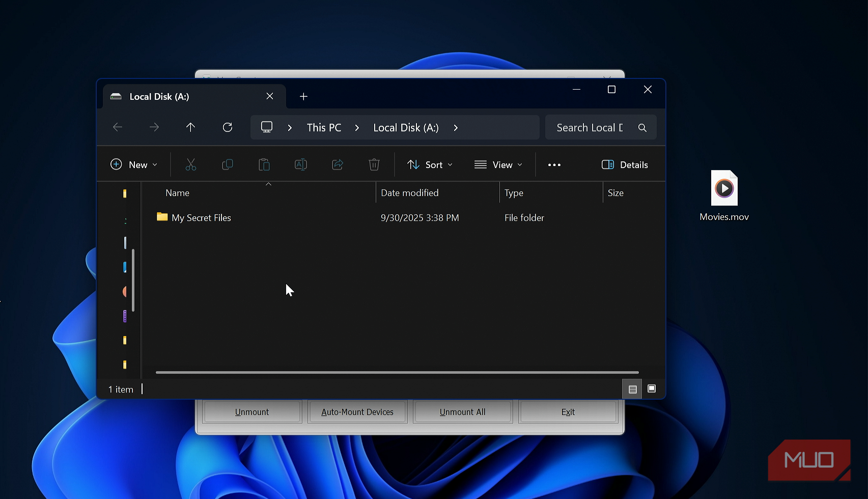Click the PC monitor icon in address bar
Viewport: 868px width, 499px height.
[267, 127]
